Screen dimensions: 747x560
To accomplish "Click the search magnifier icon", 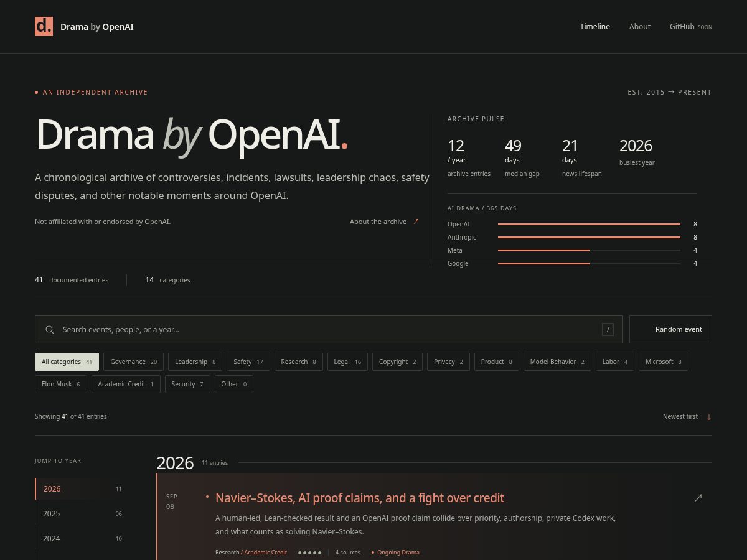I will (x=50, y=330).
